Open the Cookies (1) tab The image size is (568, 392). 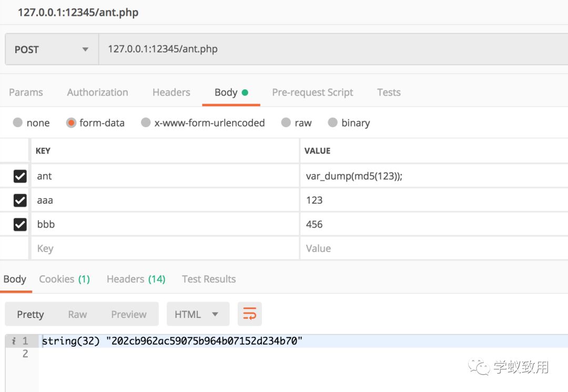tap(65, 279)
